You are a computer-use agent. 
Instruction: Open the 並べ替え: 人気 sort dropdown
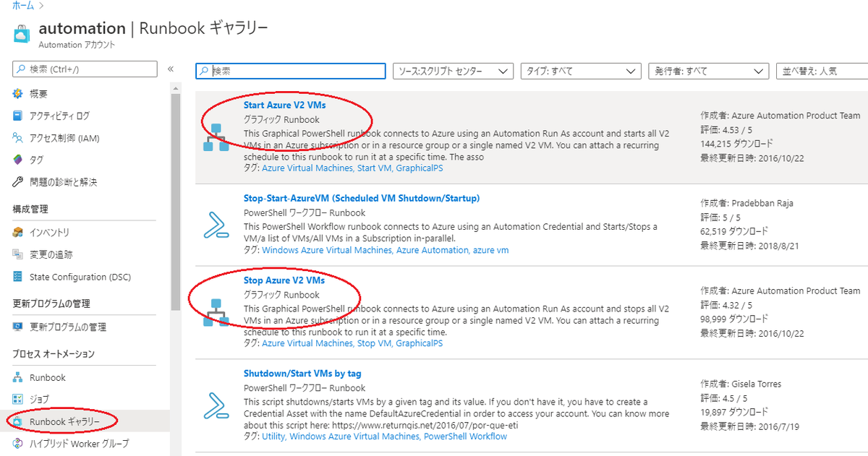(822, 71)
